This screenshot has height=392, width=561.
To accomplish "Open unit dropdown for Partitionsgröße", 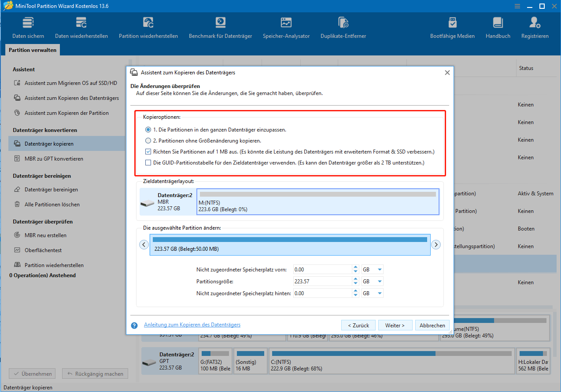I will coord(372,281).
